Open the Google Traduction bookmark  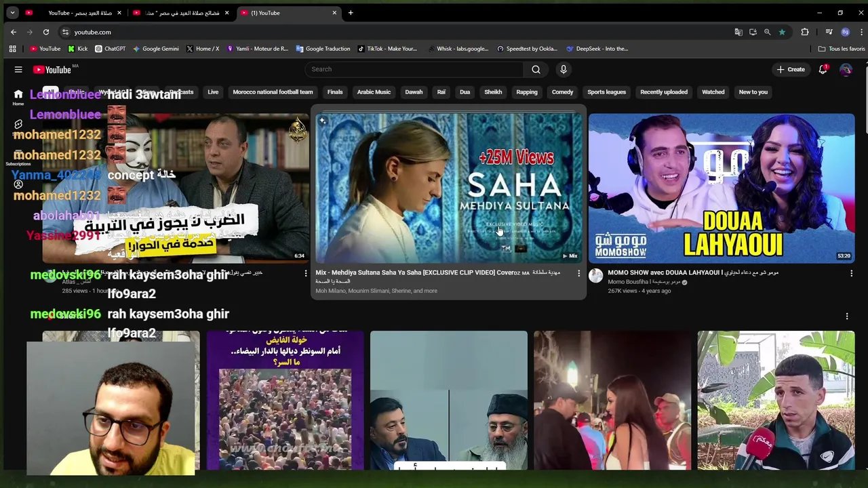(323, 49)
